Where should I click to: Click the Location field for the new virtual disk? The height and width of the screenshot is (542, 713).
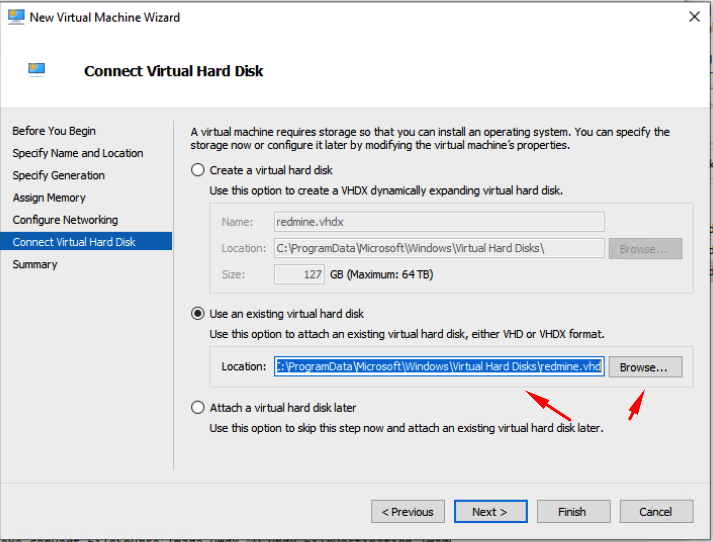439,248
